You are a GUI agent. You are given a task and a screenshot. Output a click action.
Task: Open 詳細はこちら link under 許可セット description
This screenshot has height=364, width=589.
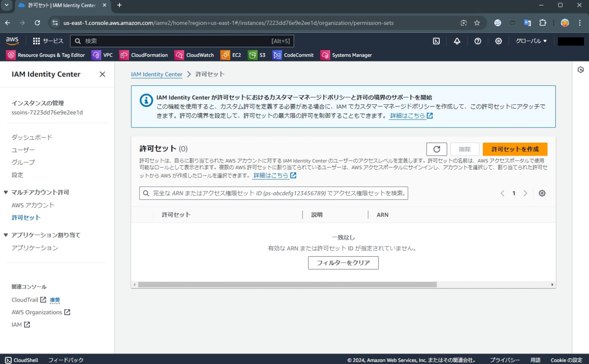(x=275, y=175)
